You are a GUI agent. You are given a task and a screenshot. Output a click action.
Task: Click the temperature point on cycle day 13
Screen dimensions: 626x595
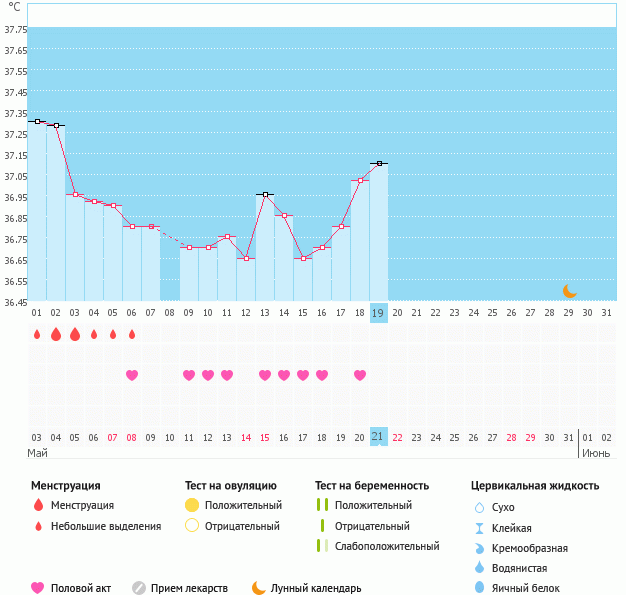[x=265, y=194]
